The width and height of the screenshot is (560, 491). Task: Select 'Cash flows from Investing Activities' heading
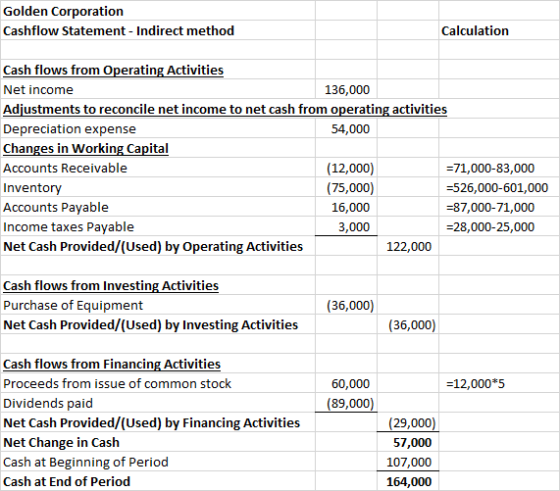tap(111, 286)
